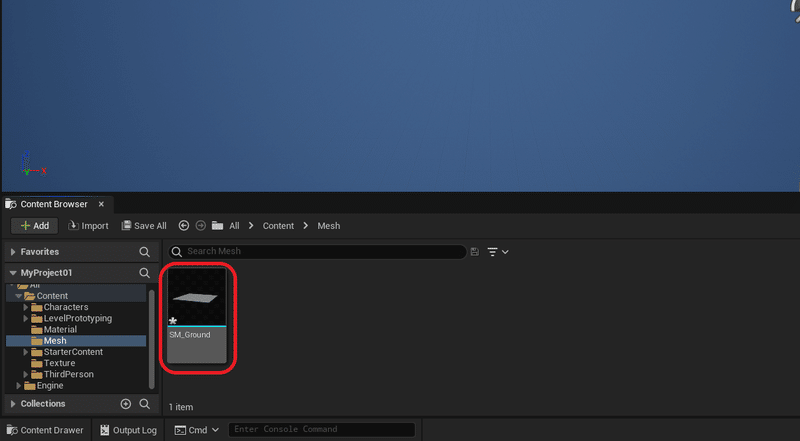The width and height of the screenshot is (800, 441).
Task: Open the dropdown arrow after All breadcrumb
Action: coord(251,226)
